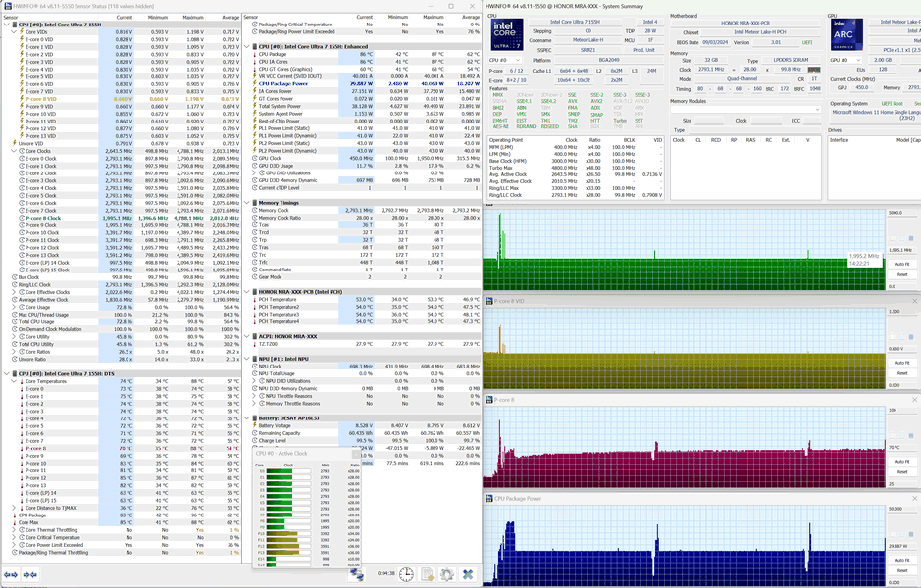Click the icon beside Memory Clock row
921x588 pixels.
(254, 210)
